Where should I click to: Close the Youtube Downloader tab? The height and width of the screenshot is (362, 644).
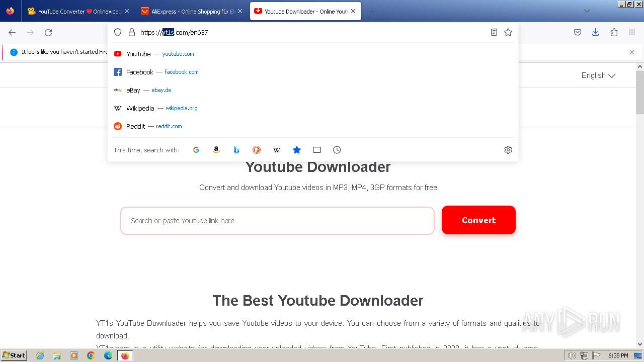[353, 11]
